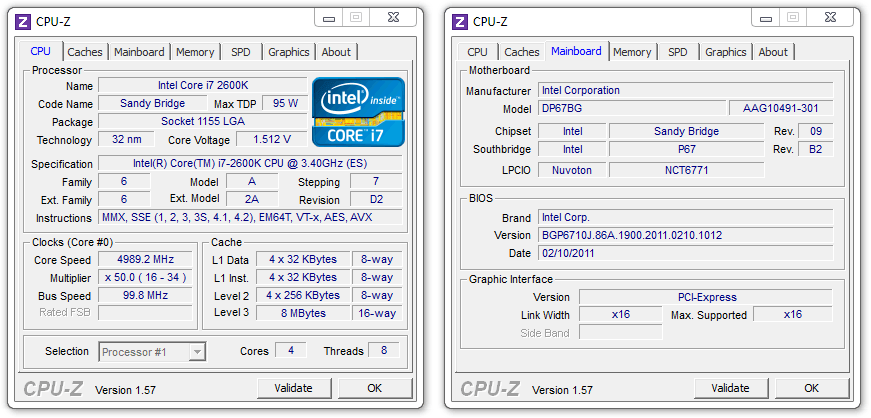Click Validate button in CPU window

click(x=294, y=388)
